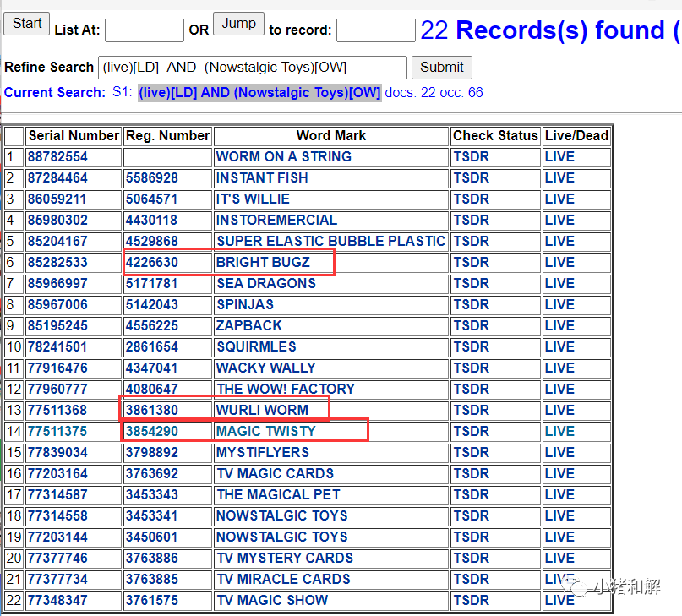
Task: Open serial number 77377746
Action: tap(57, 559)
